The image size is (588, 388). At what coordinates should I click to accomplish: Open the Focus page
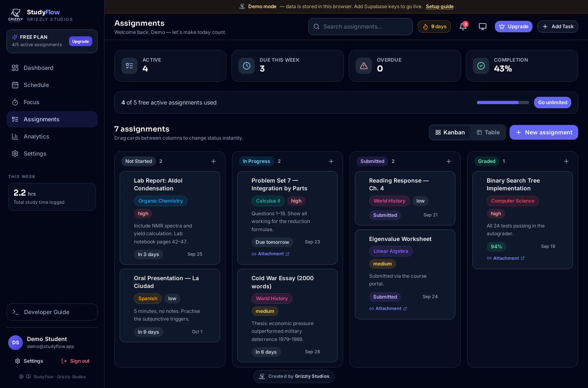point(52,102)
